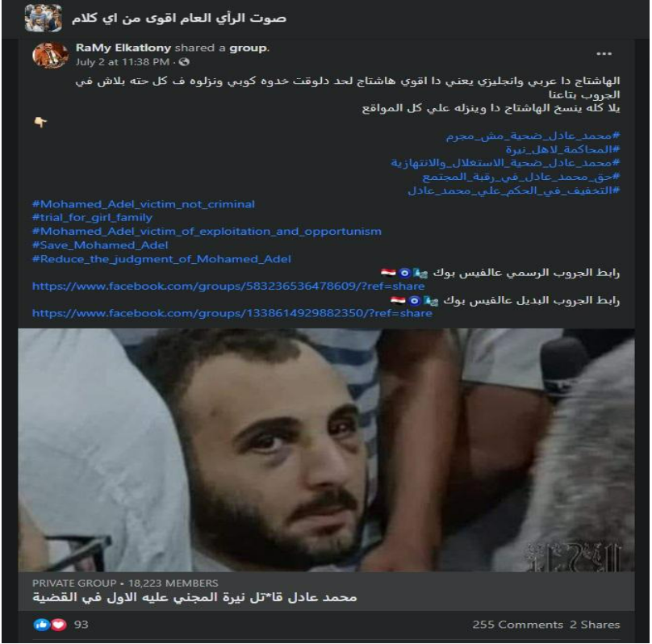View the 255 Comments

(x=518, y=625)
